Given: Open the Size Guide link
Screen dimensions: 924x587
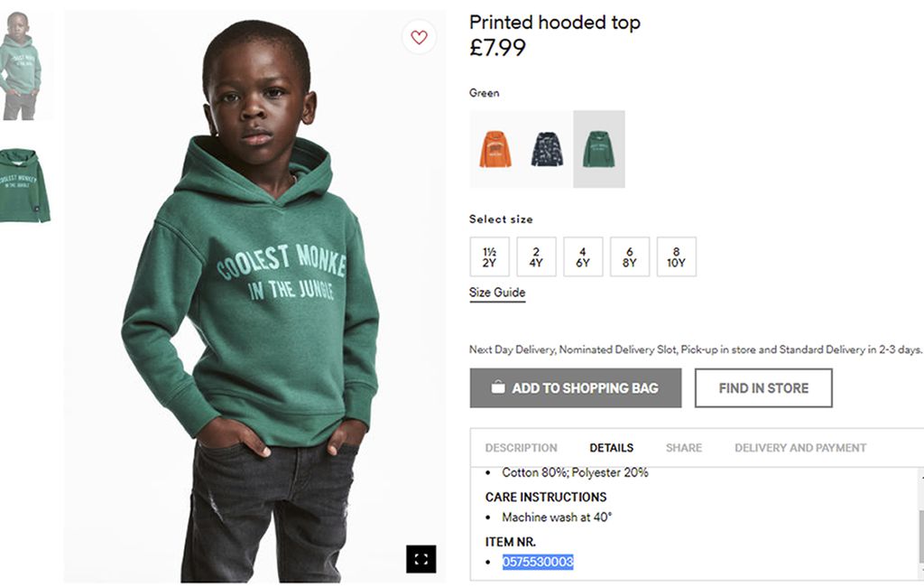Looking at the screenshot, I should tap(497, 293).
